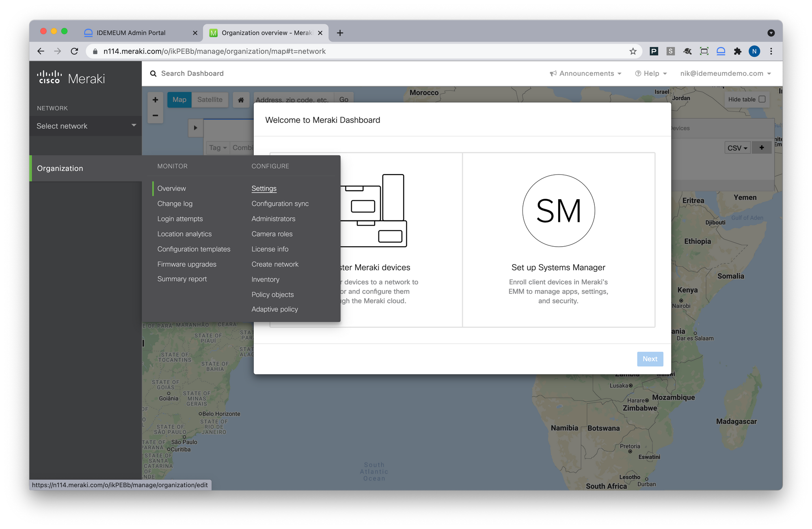Expand the map side panel arrow
This screenshot has height=529, width=812.
(195, 128)
